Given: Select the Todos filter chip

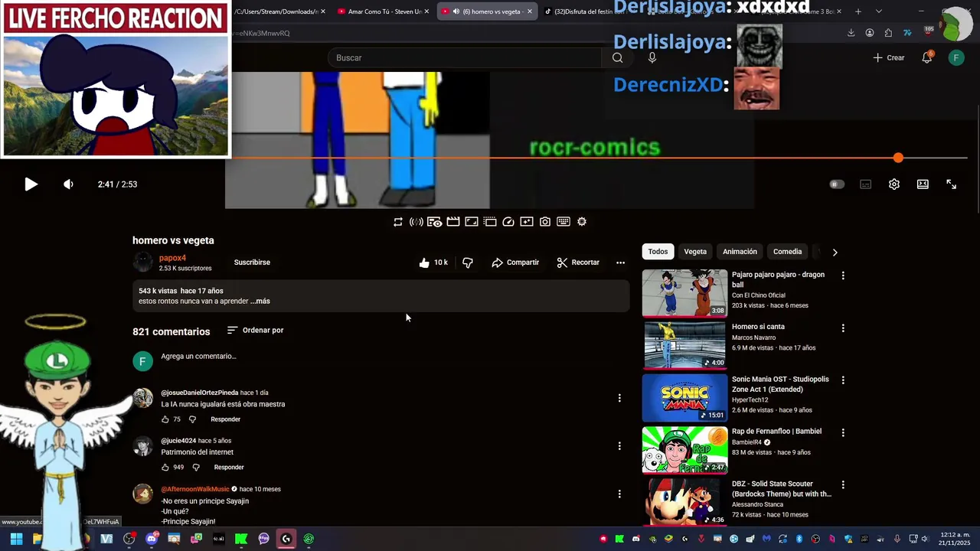Looking at the screenshot, I should (658, 252).
